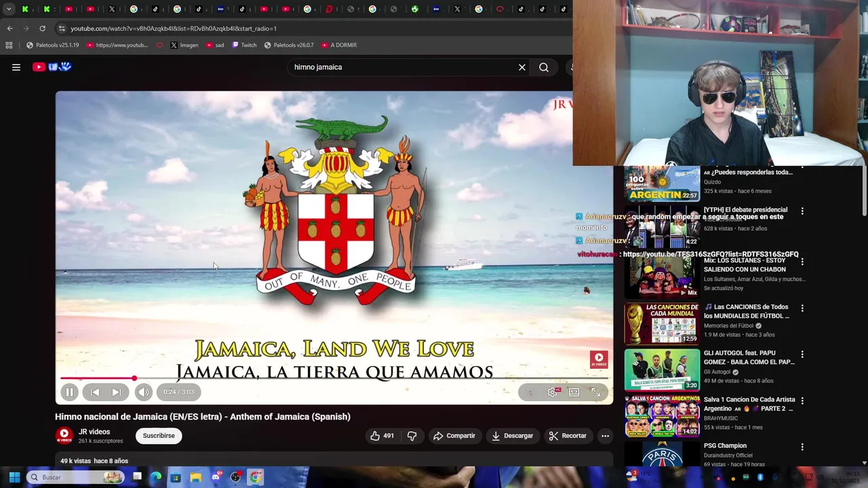Go back with the browser back arrow
868x488 pixels.
pos(9,28)
